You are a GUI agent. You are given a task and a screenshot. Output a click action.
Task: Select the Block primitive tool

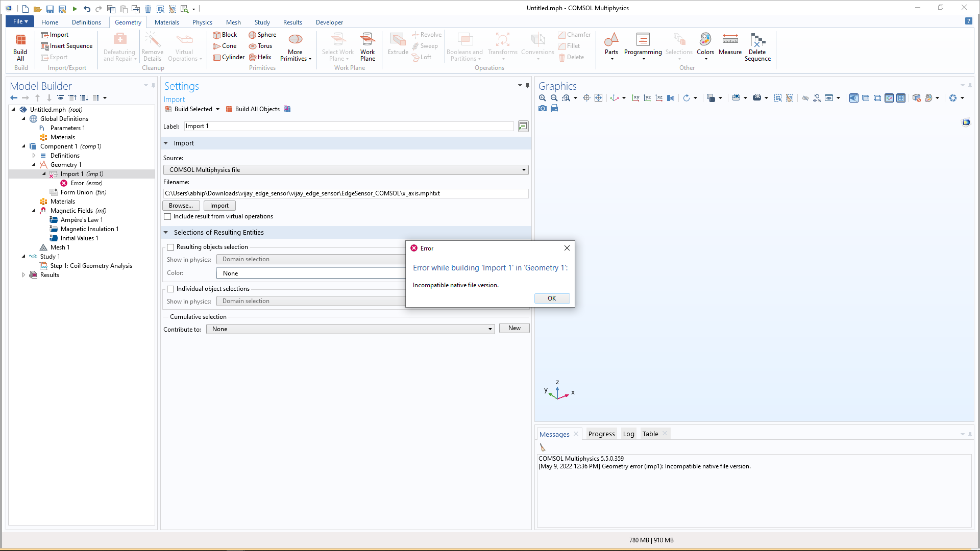click(225, 35)
